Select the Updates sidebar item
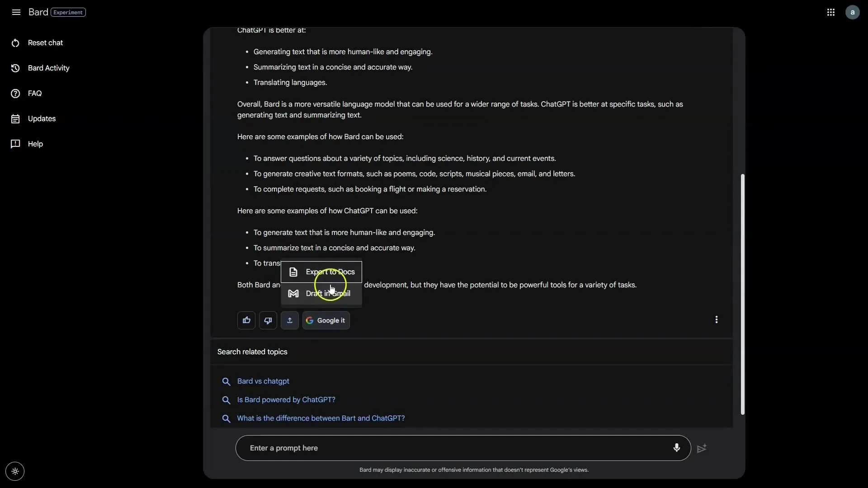 coord(42,118)
